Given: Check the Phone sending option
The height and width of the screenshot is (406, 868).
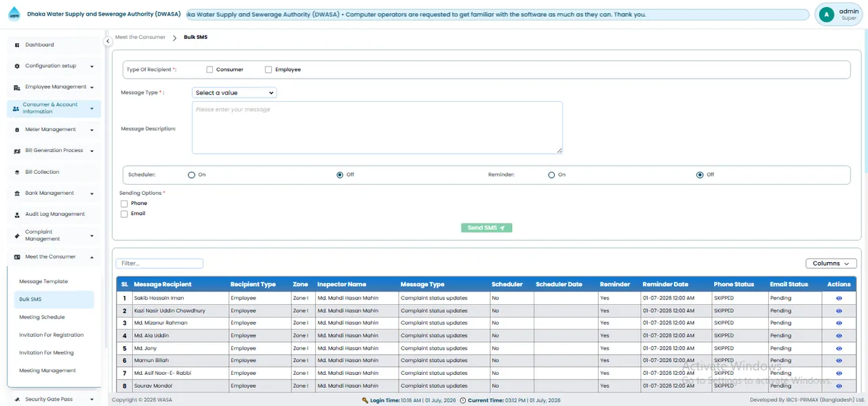Looking at the screenshot, I should (124, 204).
